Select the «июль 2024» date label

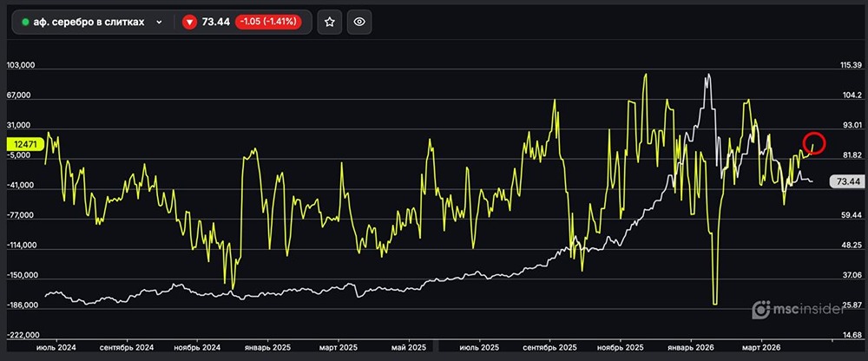[x=55, y=347]
